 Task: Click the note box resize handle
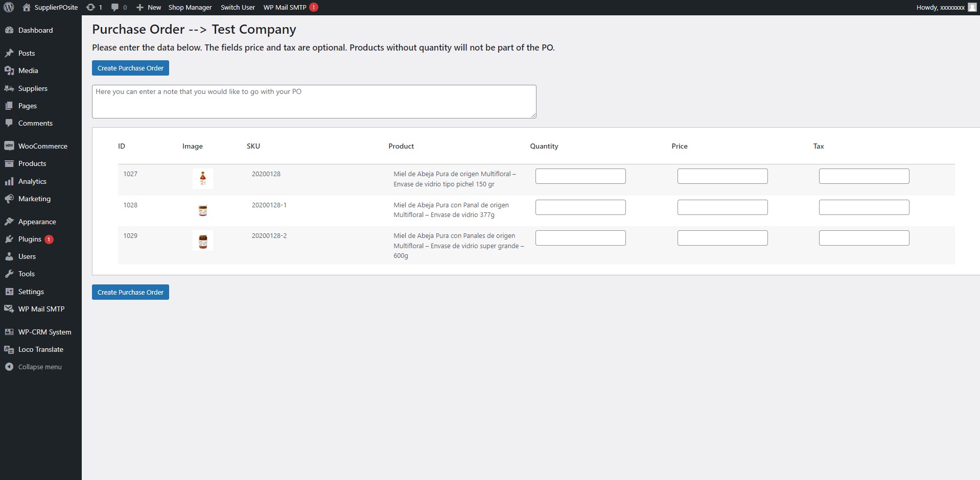(533, 115)
